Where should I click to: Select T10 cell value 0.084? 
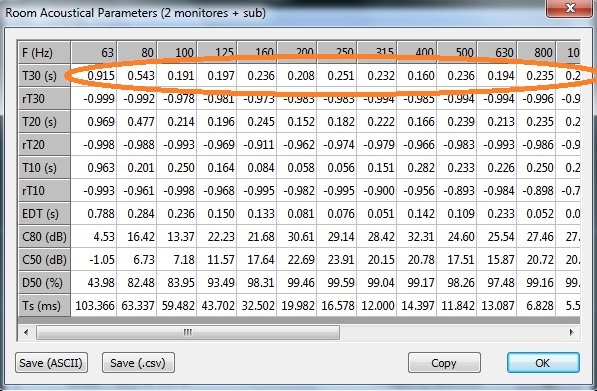(x=257, y=168)
